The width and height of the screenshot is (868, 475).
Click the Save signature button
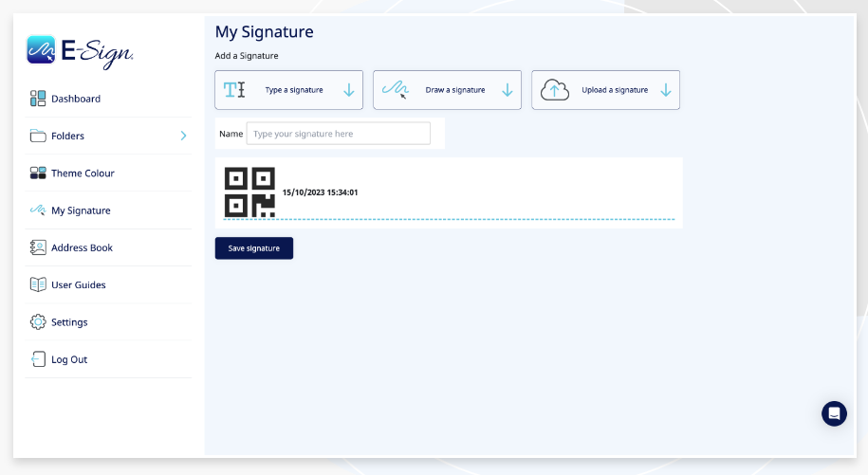pos(254,248)
